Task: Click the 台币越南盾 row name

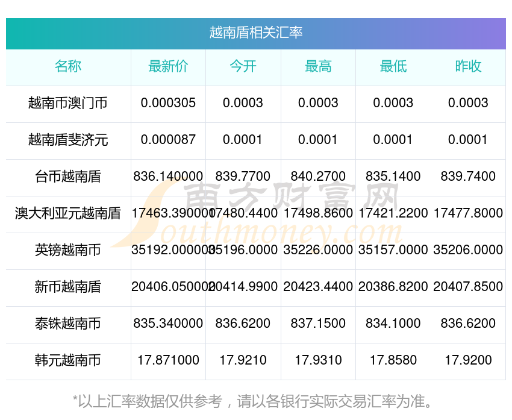Action: click(x=68, y=177)
